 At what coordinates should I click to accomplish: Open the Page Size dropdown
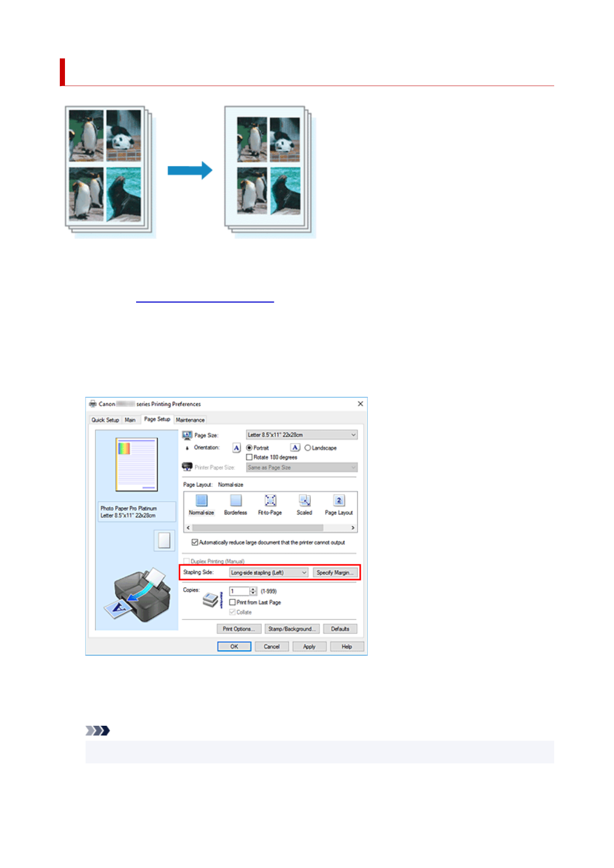pos(302,435)
